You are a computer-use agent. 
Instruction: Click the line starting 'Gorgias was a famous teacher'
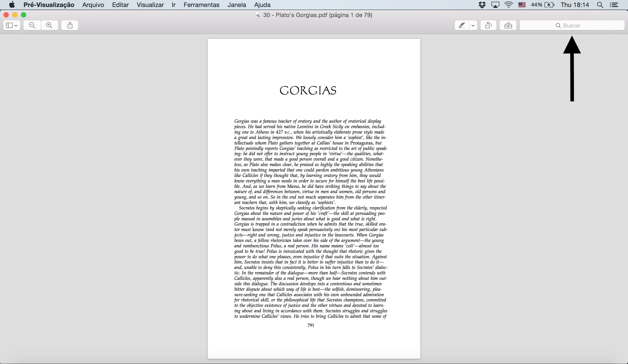[307, 121]
